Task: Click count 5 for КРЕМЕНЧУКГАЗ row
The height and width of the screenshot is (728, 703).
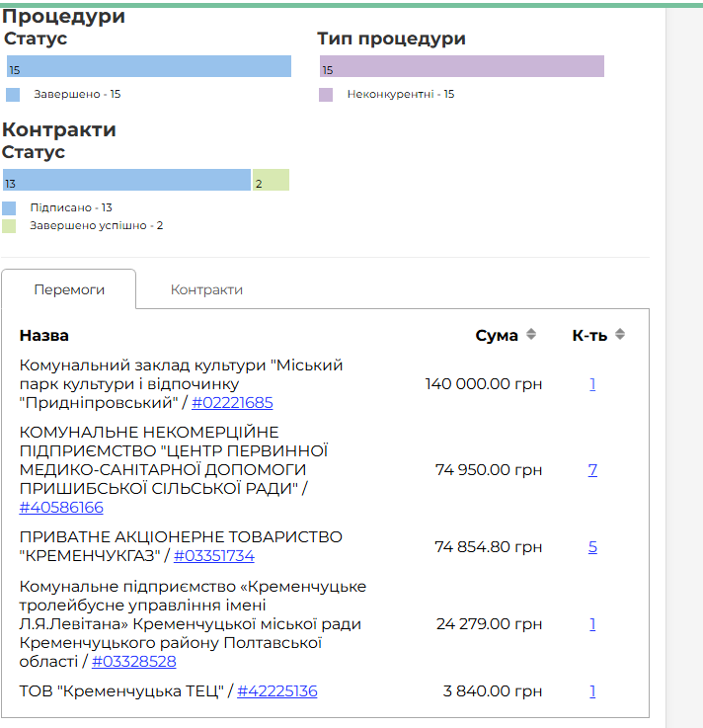Action: (592, 547)
